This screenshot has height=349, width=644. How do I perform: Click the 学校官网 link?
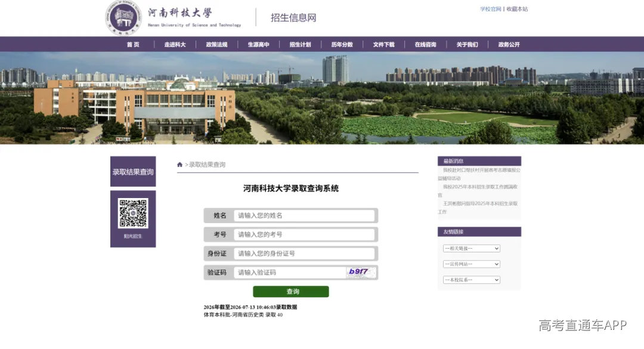tap(491, 9)
